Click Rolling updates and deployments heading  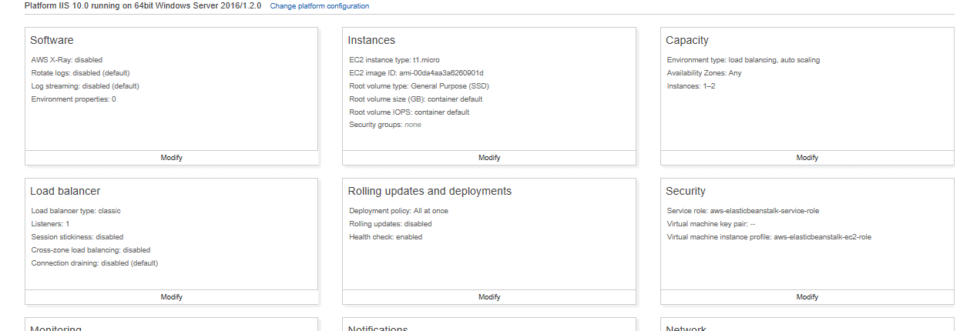coord(430,191)
